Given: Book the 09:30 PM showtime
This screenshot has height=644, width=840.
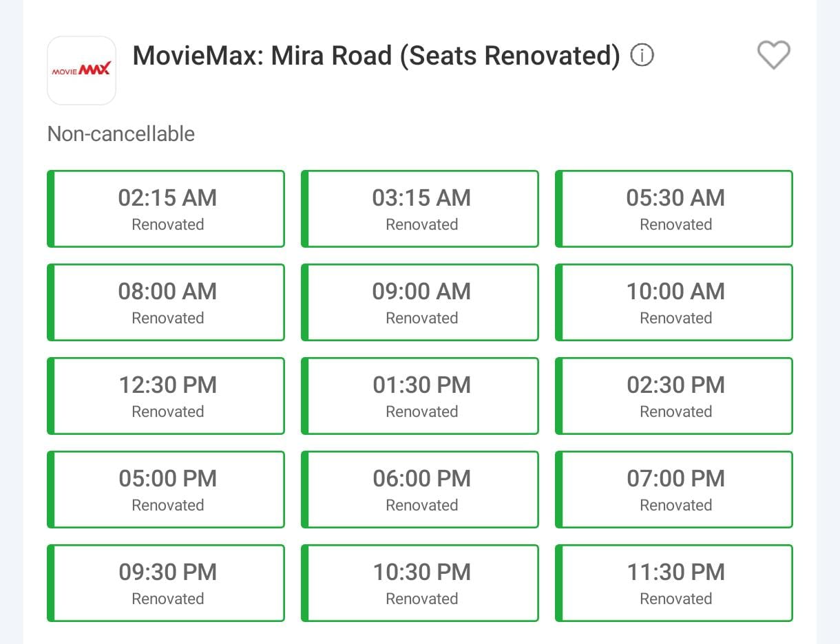Looking at the screenshot, I should 167,583.
